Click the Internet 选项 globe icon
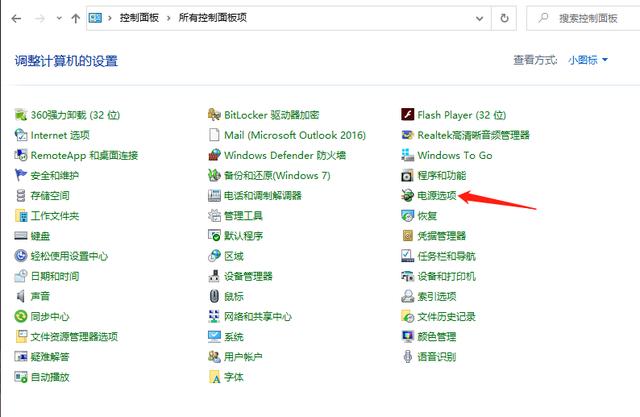This screenshot has height=417, width=640. [x=20, y=135]
